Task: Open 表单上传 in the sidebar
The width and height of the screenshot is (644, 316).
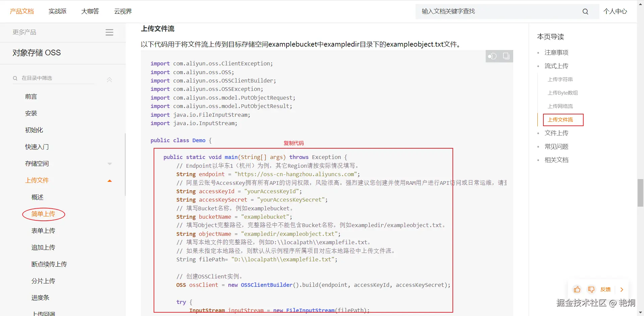Action: (x=43, y=231)
